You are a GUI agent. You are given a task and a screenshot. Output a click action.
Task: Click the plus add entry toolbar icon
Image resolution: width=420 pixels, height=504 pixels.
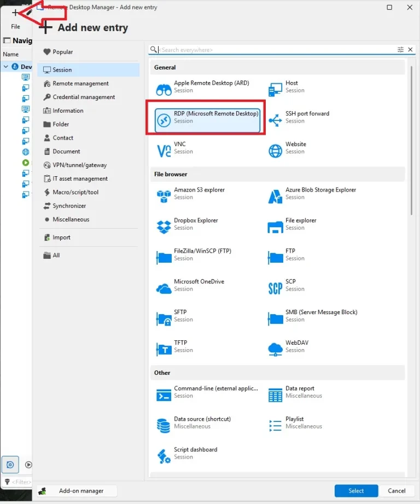tap(15, 13)
